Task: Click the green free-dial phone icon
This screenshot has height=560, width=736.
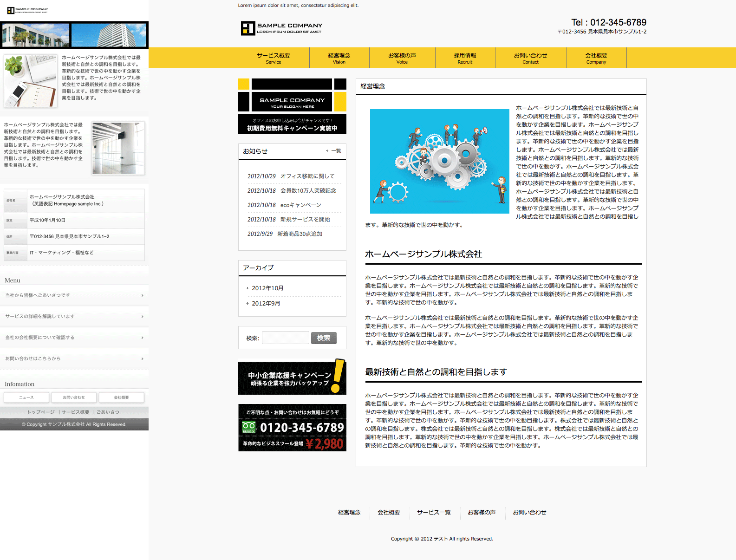Action: point(249,427)
